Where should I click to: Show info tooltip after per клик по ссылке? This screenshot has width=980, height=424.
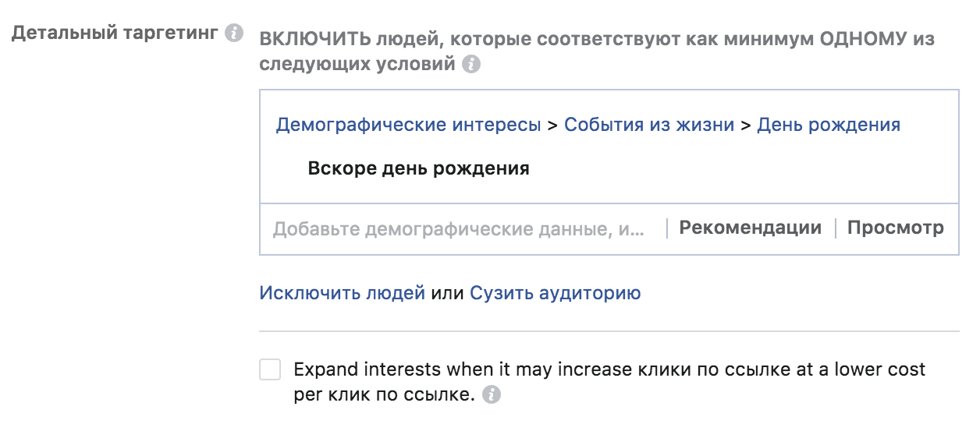491,395
